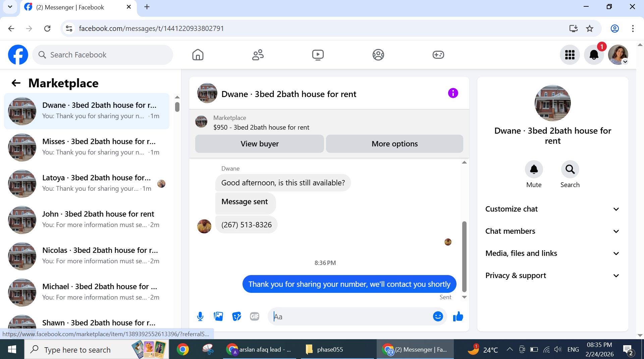Switch to arslan afaq lead Chrome window
644x359 pixels.
(260, 349)
